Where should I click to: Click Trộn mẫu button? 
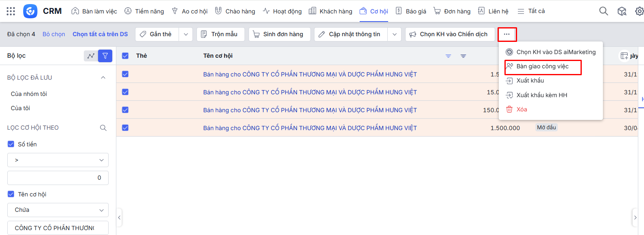coord(220,34)
